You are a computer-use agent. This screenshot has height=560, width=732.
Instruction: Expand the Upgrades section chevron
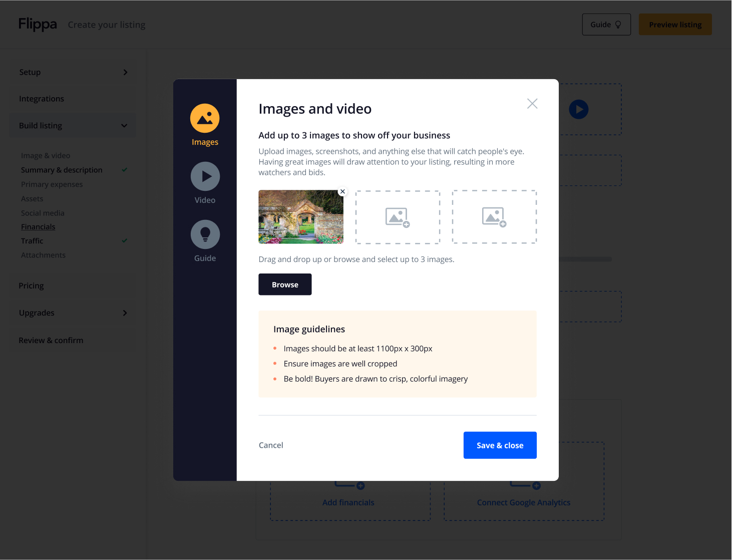[125, 313]
